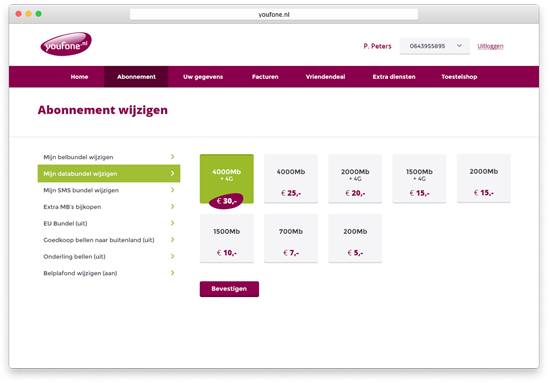Click the Uitloggen link

pyautogui.click(x=490, y=46)
